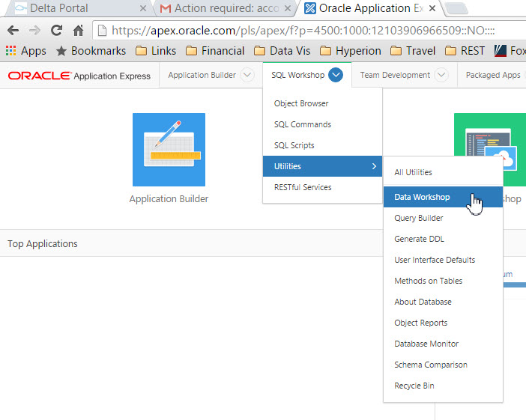This screenshot has width=526, height=420.
Task: Select Data Workshop from Utilities submenu
Action: 422,198
